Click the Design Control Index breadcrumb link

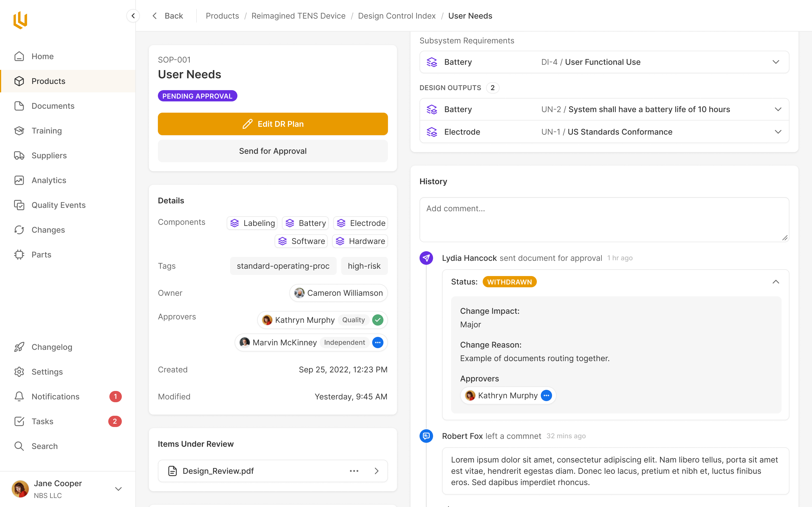397,16
